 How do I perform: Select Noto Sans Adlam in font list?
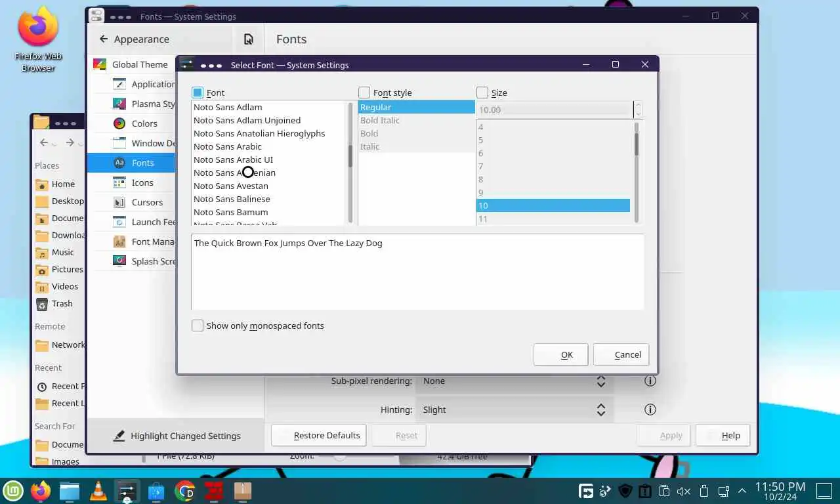pos(268,107)
